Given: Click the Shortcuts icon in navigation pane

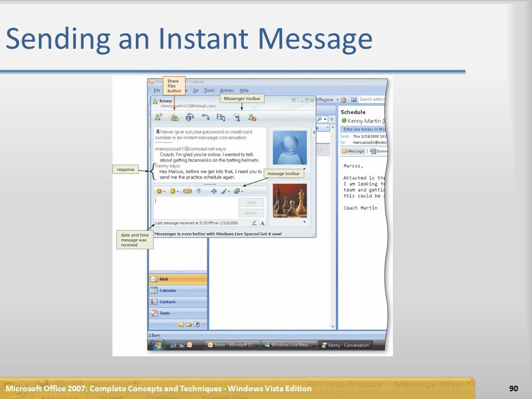Looking at the screenshot, I should point(197,324).
